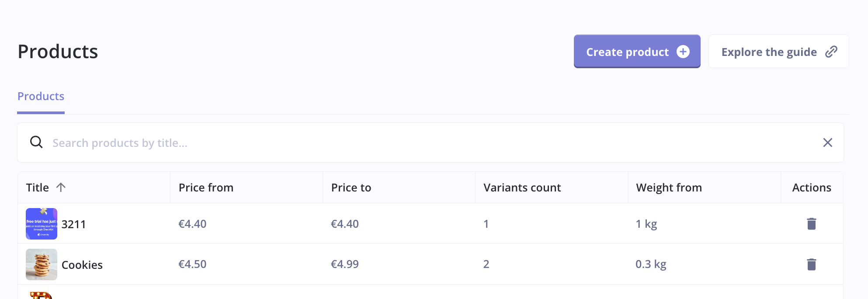Open the Cookies product thumbnail image
The height and width of the screenshot is (299, 868).
tap(42, 264)
